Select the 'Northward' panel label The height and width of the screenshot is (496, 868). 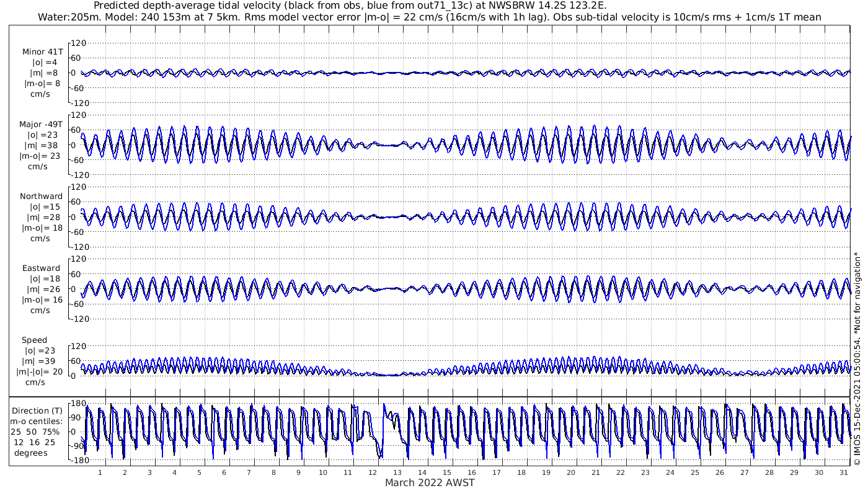[41, 196]
